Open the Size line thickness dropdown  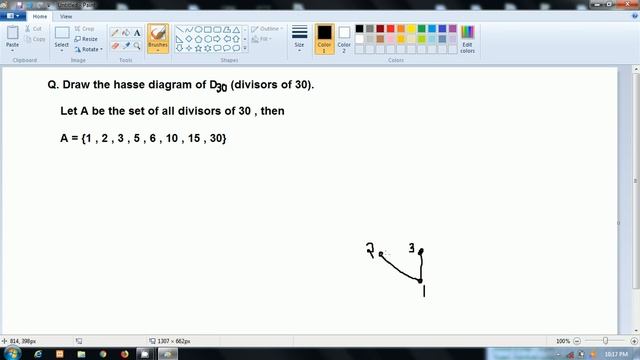point(299,38)
